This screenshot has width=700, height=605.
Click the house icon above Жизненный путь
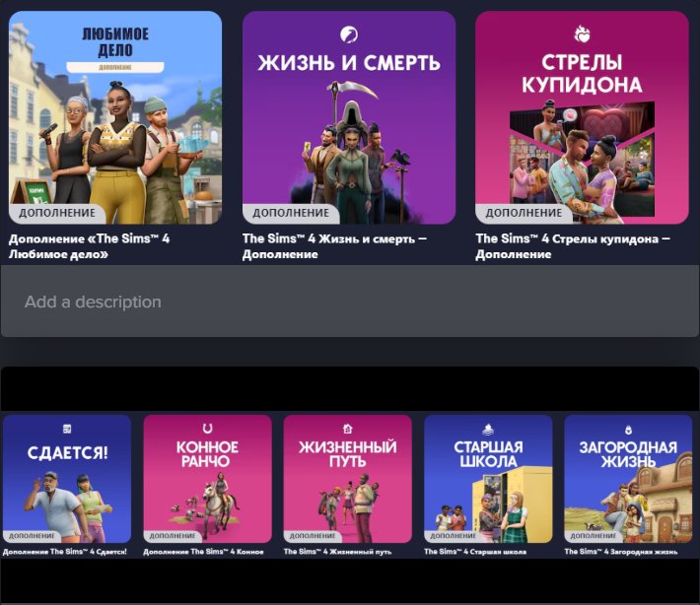[x=347, y=430]
